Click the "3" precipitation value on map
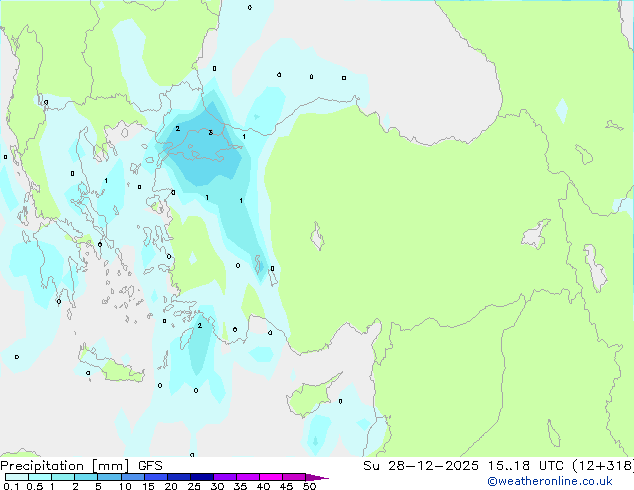 210,132
